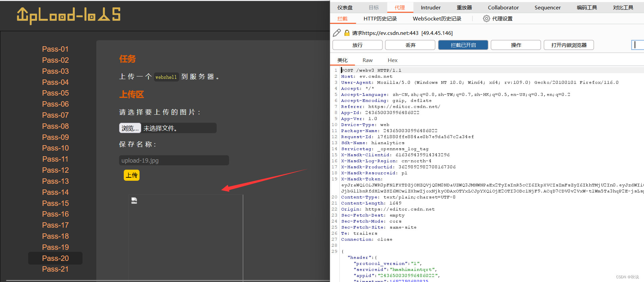Open the HTTP历史记录 sub-tab
Screen dimensions: 644x282
point(380,18)
